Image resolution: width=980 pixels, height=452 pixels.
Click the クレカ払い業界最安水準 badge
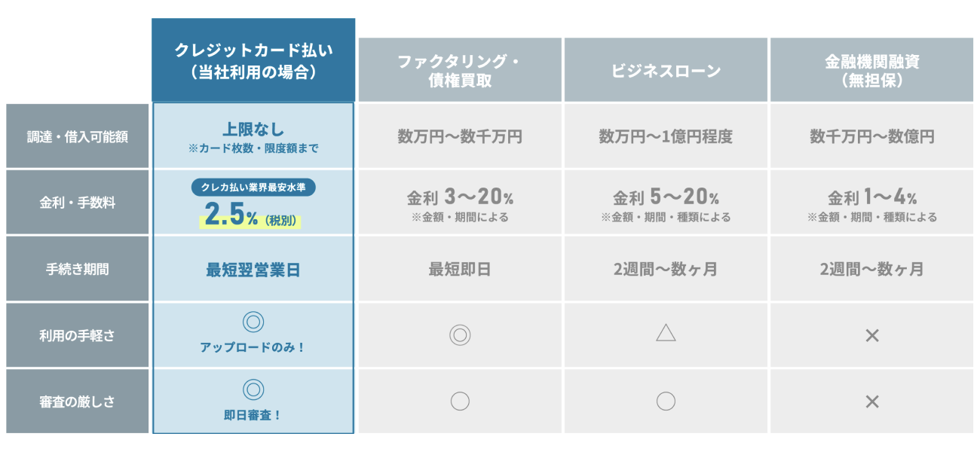pos(253,188)
